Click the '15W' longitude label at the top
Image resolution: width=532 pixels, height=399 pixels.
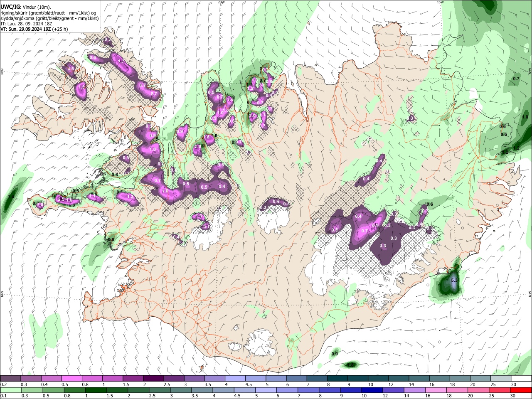(x=440, y=2)
